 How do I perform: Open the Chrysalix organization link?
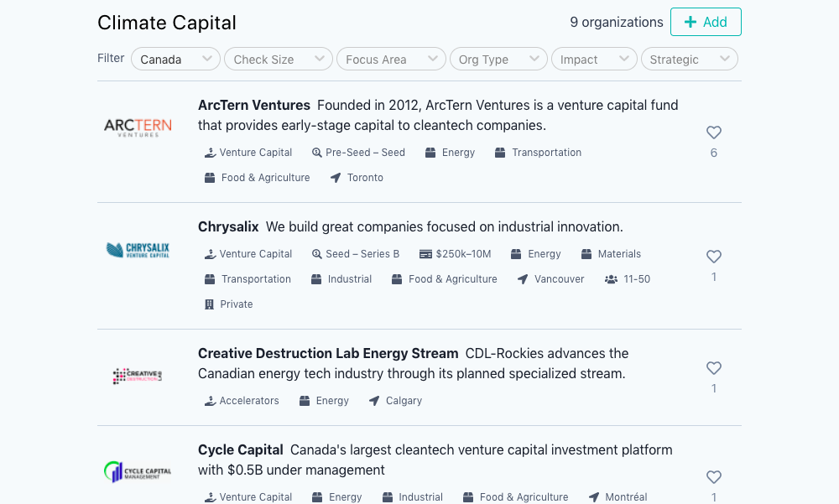pos(228,227)
